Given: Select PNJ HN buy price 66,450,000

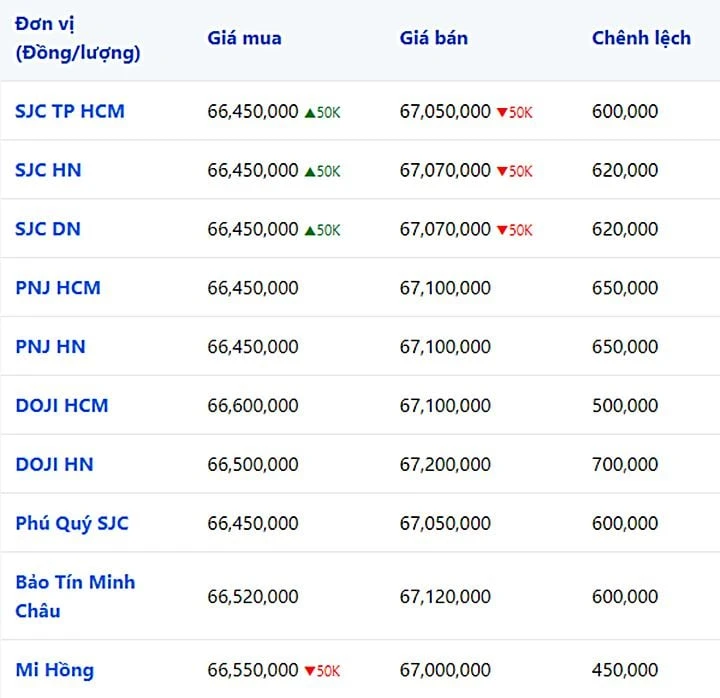Looking at the screenshot, I should pos(253,346).
